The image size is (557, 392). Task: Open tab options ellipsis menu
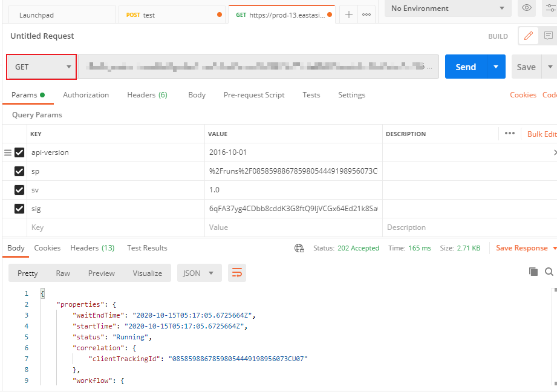point(366,15)
